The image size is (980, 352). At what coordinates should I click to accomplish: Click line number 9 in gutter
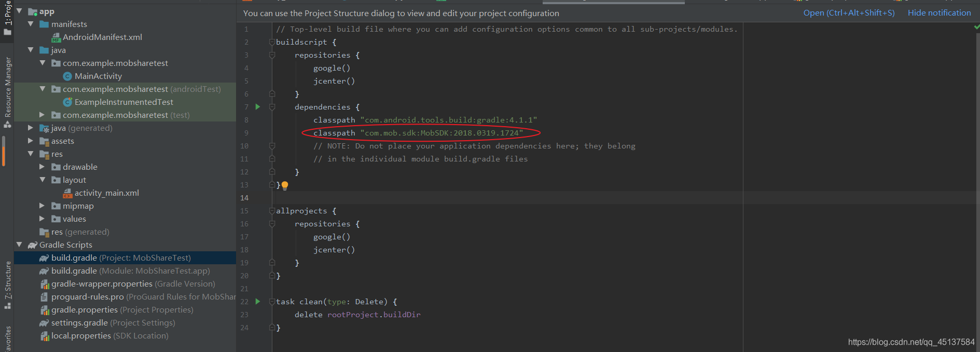coord(246,133)
